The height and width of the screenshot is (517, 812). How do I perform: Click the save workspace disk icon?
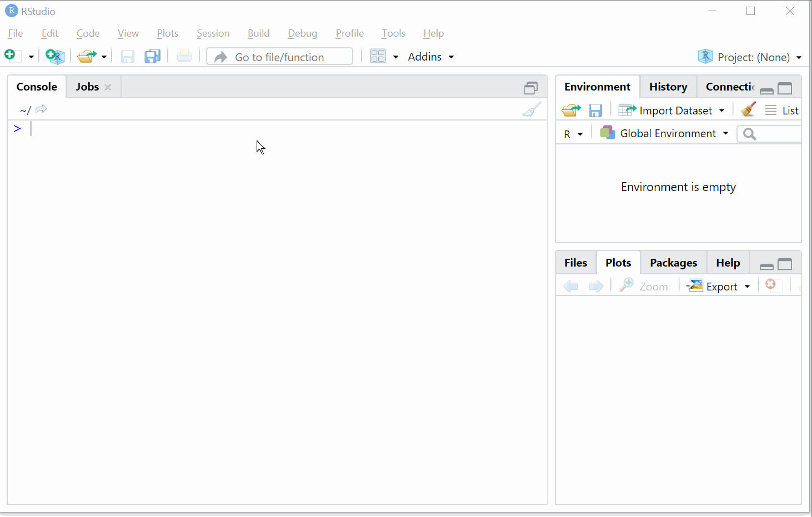[595, 110]
